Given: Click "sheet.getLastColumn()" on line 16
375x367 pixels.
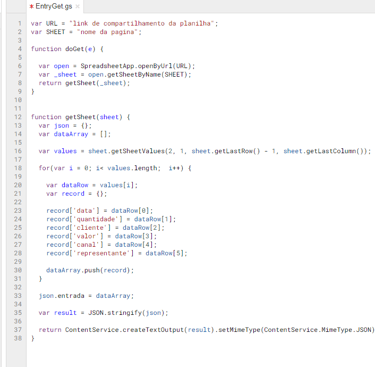Looking at the screenshot, I should (325, 151).
